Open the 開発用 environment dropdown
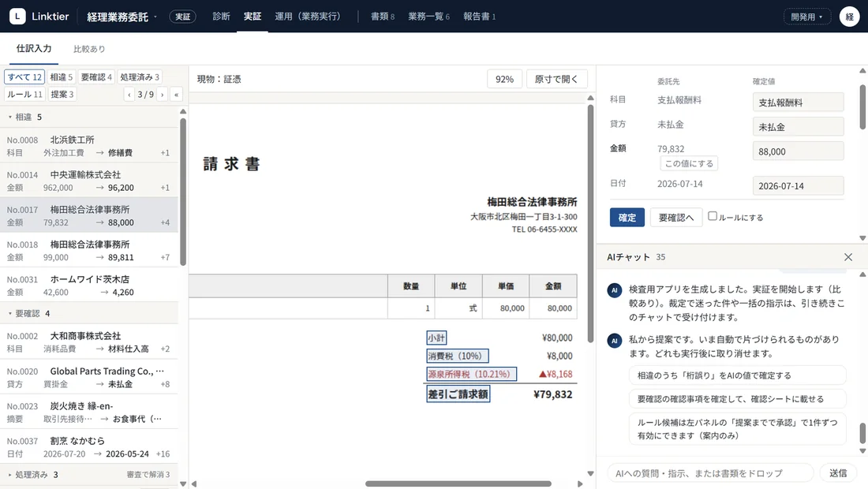This screenshot has height=489, width=868. tap(806, 17)
